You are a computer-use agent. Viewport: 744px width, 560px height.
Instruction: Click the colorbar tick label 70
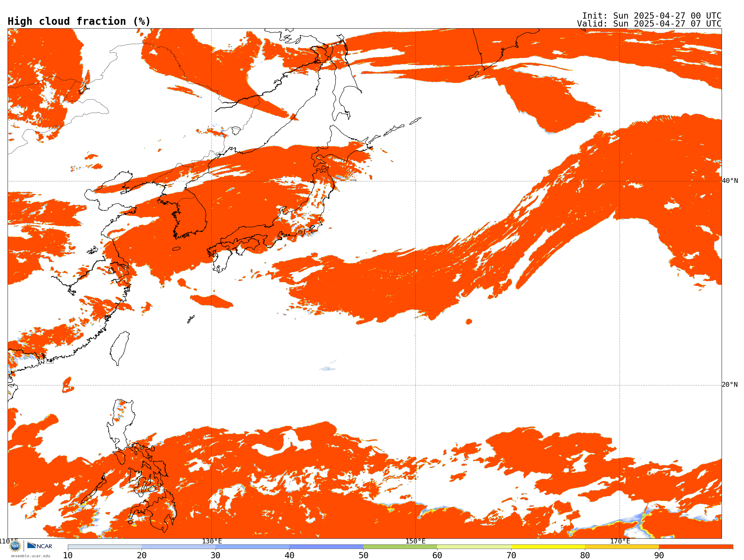tap(511, 556)
